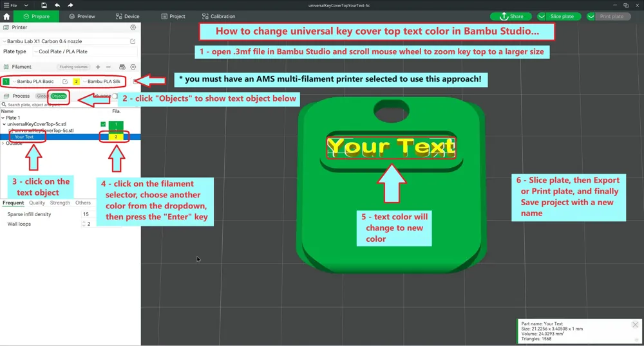
Task: Select the yellow Your Text 3D object
Action: [391, 147]
